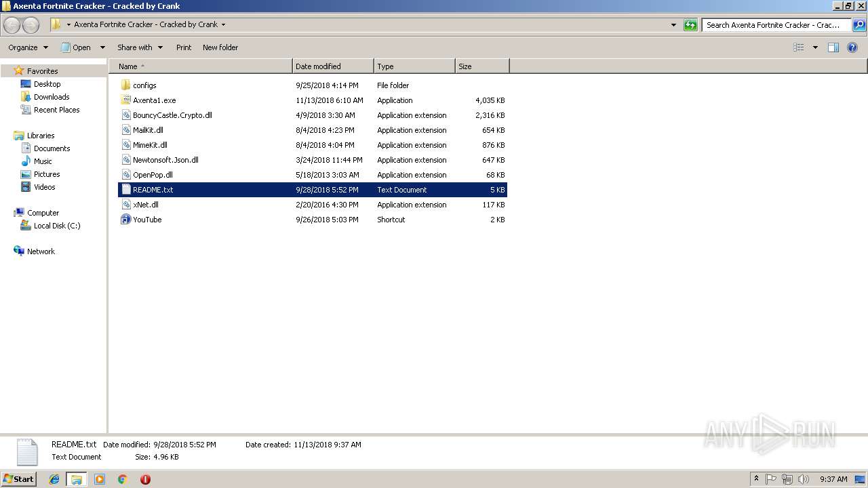Click the 11/13/2018 6:10 AM date cell

click(330, 100)
